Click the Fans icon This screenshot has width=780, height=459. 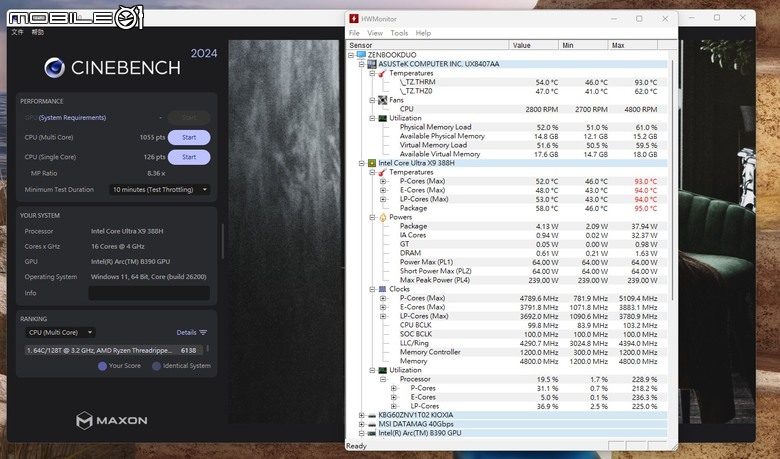point(382,100)
